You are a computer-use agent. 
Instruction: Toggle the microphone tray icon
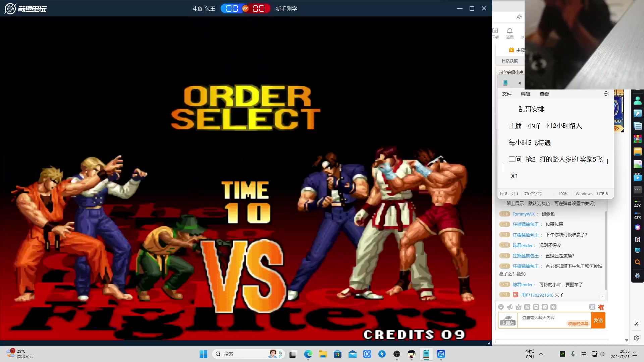573,354
